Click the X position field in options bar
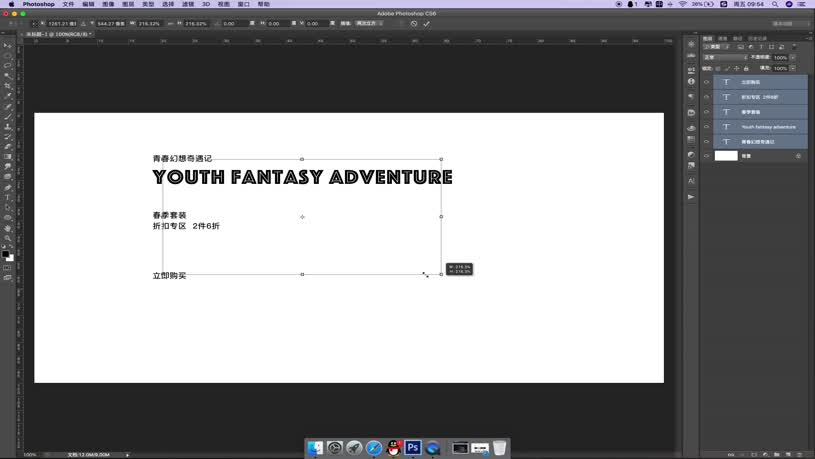 pyautogui.click(x=62, y=23)
